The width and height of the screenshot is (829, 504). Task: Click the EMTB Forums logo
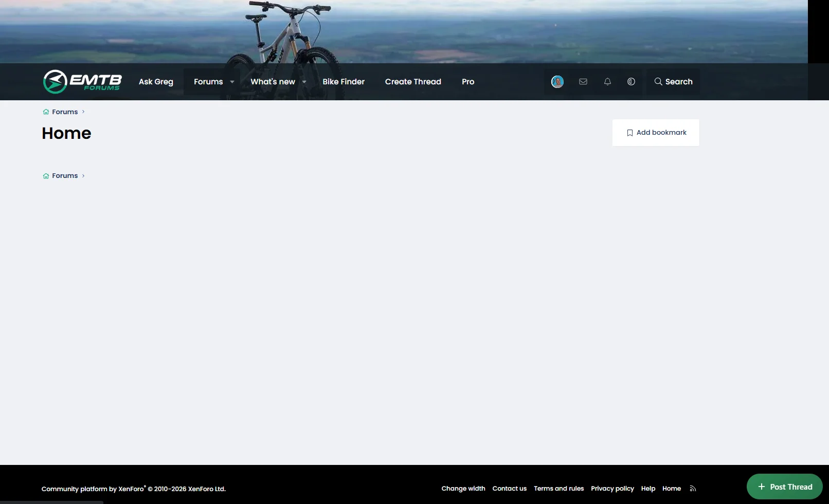click(x=82, y=81)
